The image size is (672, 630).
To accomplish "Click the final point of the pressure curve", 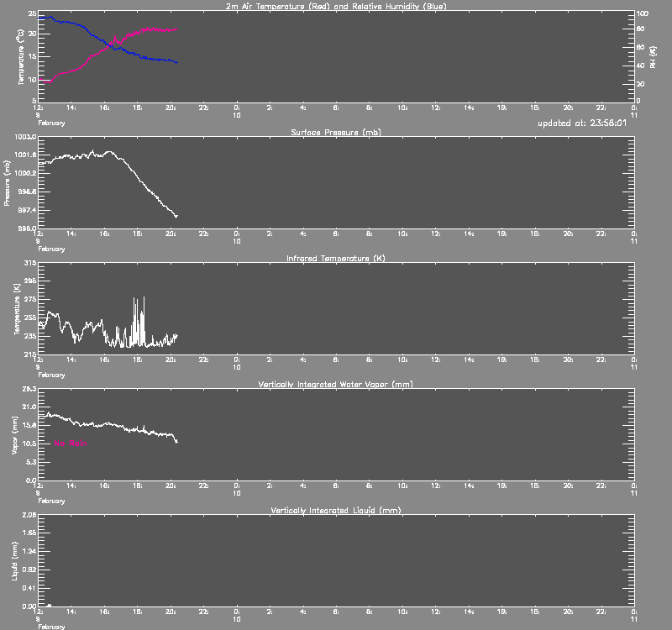I will pos(176,217).
